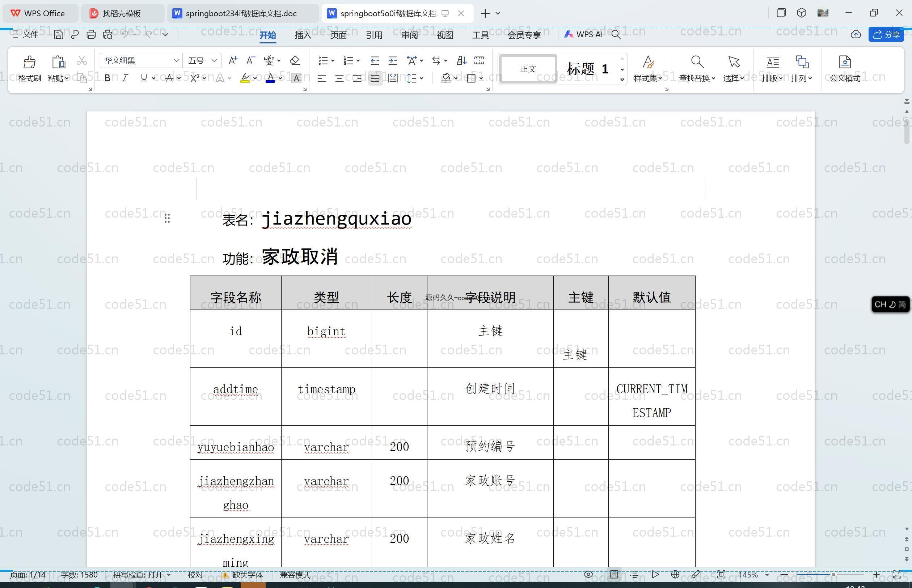Click the Web Layout globe icon
Viewport: 912px width, 588px height.
click(x=675, y=574)
